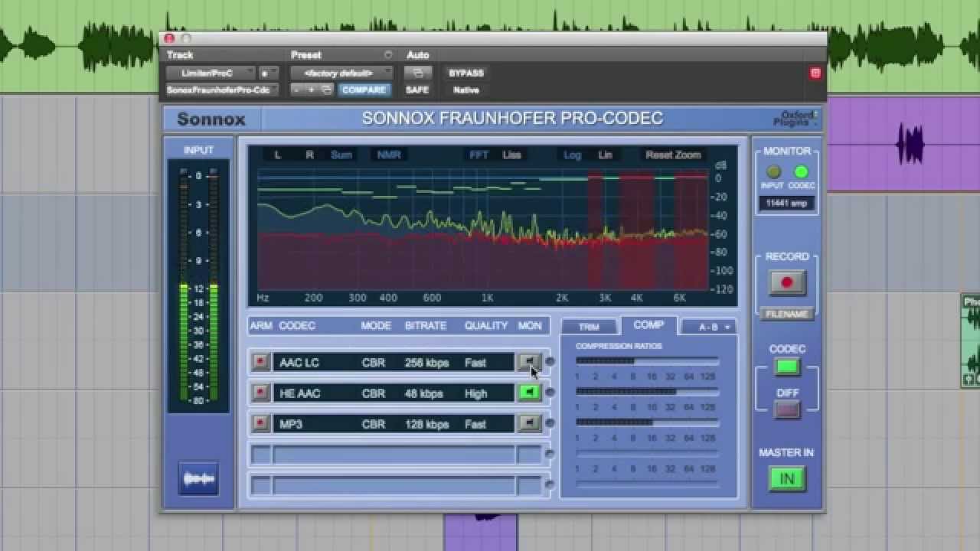Toggle the Sum channel display
Viewport: 980px width, 551px height.
click(x=341, y=155)
